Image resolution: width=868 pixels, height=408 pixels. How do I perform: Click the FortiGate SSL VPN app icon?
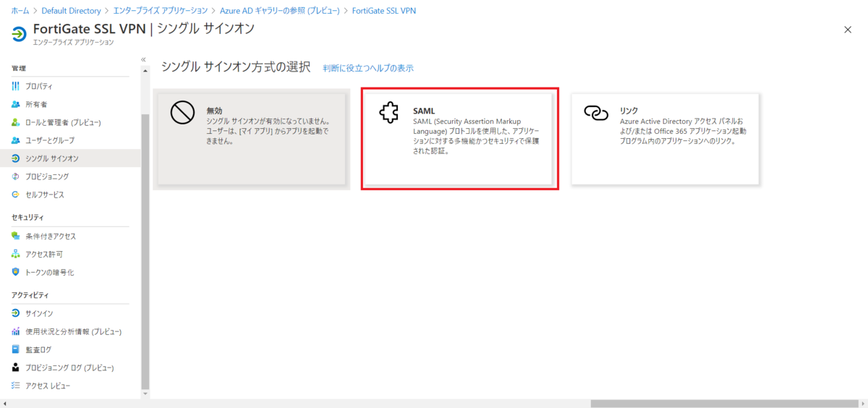pos(19,35)
